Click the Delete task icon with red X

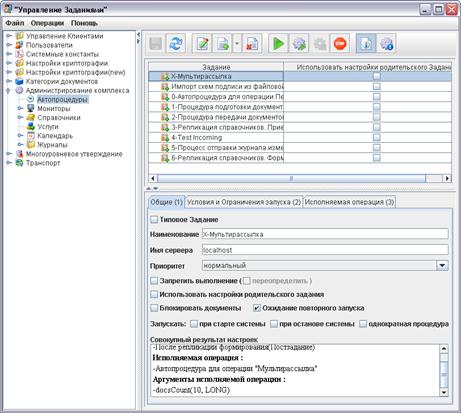[x=252, y=44]
